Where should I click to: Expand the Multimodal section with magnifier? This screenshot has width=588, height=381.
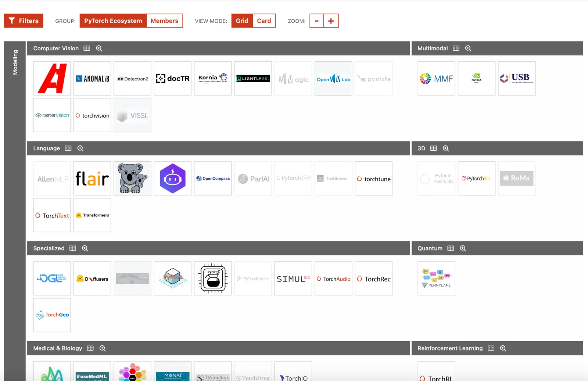[468, 48]
